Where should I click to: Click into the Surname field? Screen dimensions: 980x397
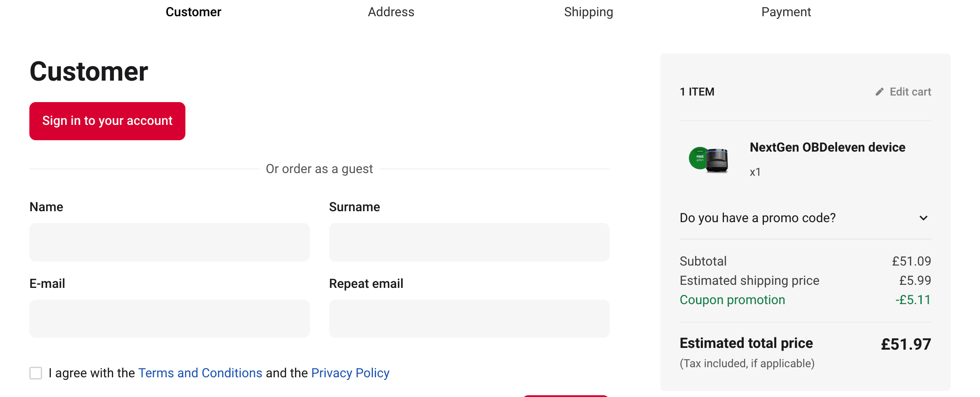(x=469, y=242)
